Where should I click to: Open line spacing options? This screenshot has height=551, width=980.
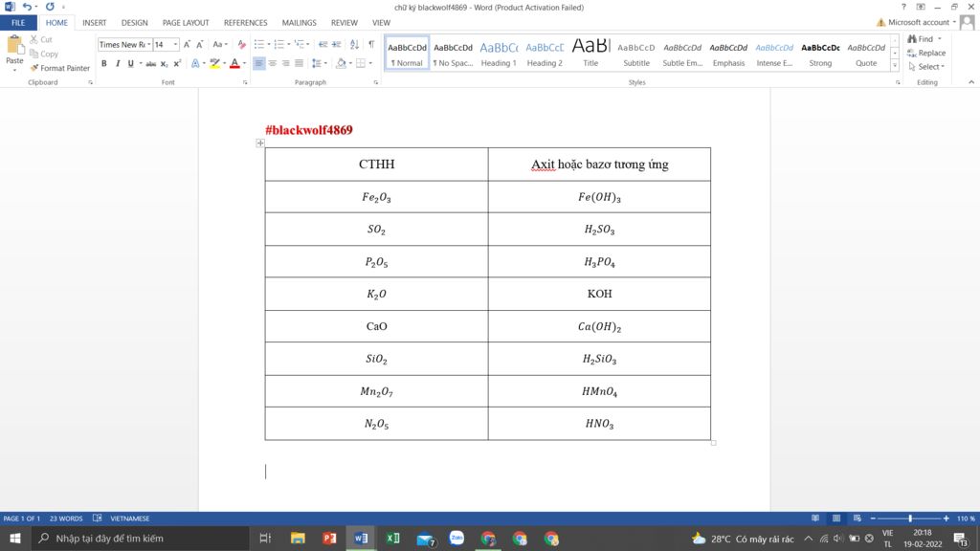317,63
